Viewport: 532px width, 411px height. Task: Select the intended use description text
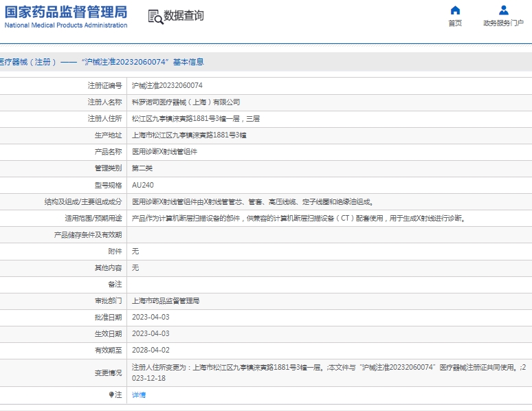click(300, 219)
